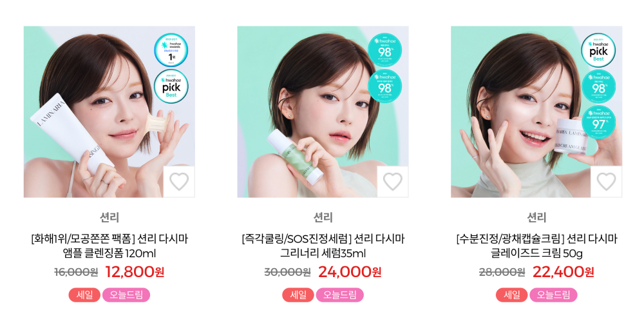Open Greenery serum 35ml product image
This screenshot has height=330, width=644.
(x=323, y=112)
